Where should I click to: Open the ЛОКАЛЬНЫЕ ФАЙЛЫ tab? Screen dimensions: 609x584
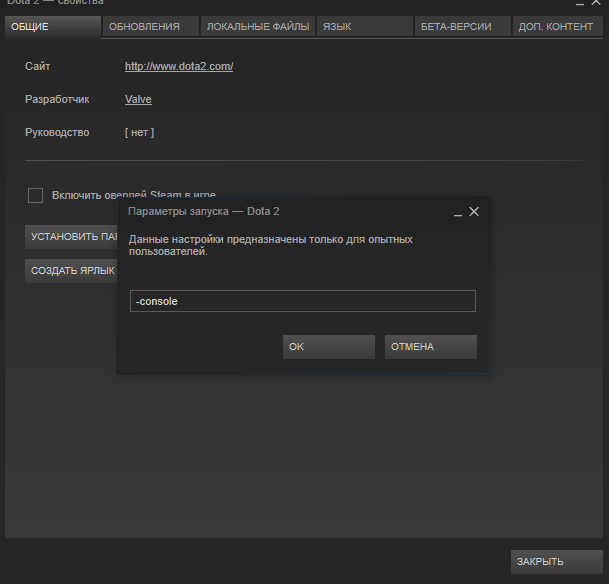pyautogui.click(x=258, y=26)
